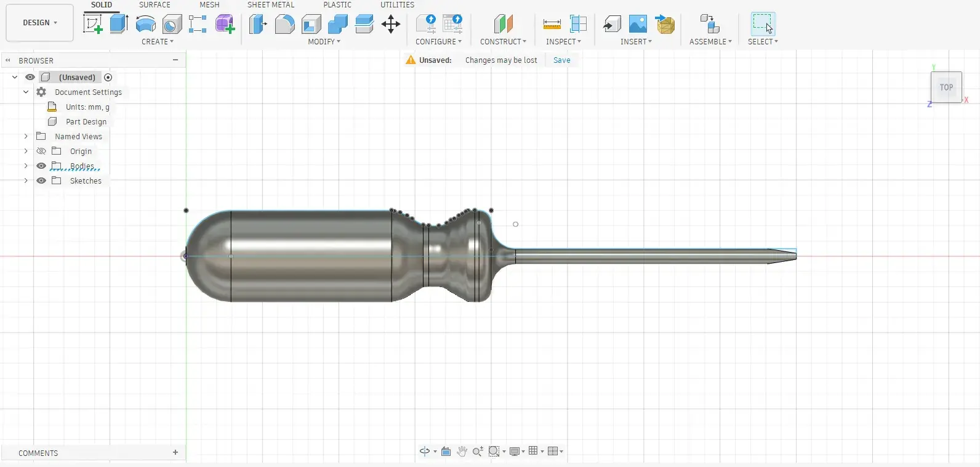The image size is (980, 467).
Task: Show the hidden Origin folder
Action: 41,151
